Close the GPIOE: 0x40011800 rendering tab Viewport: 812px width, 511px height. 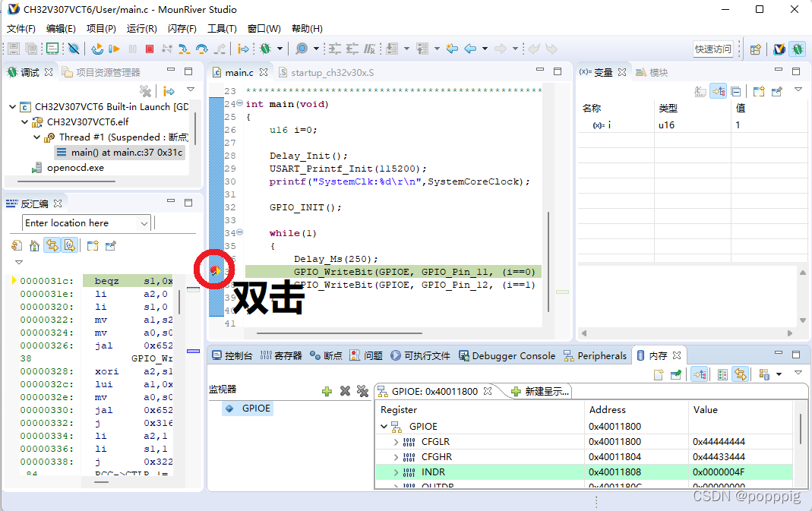488,391
